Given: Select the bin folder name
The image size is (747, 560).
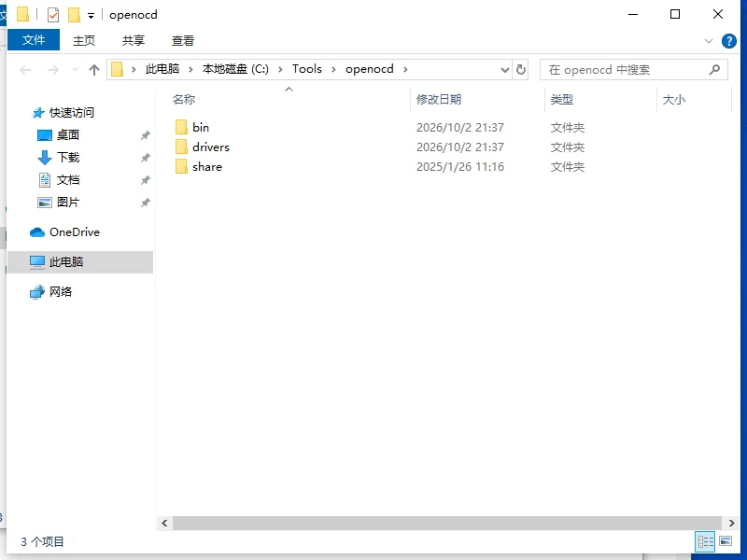Looking at the screenshot, I should click(x=201, y=127).
